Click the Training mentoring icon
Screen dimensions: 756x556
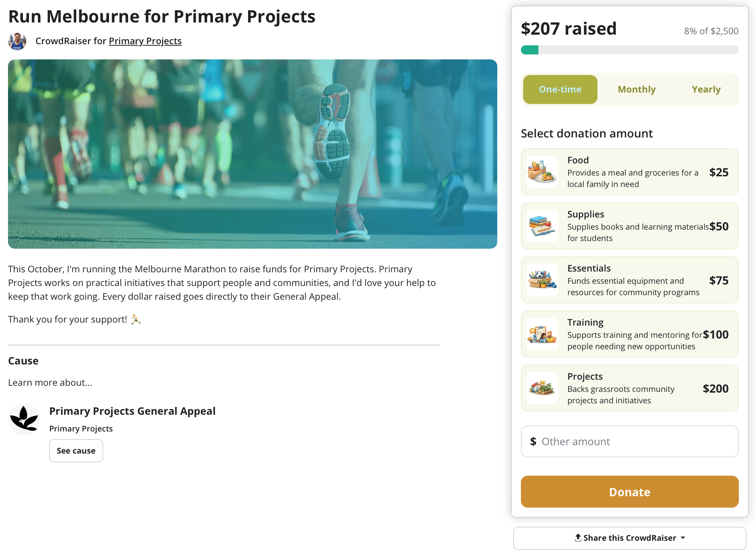click(542, 334)
